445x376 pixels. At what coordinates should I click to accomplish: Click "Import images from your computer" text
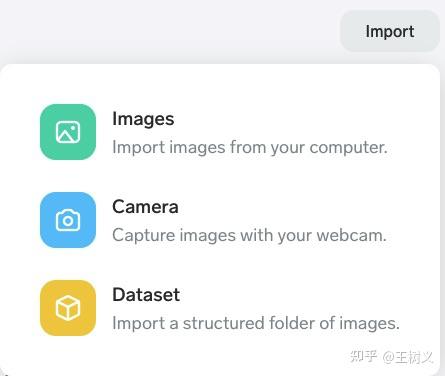coord(250,148)
